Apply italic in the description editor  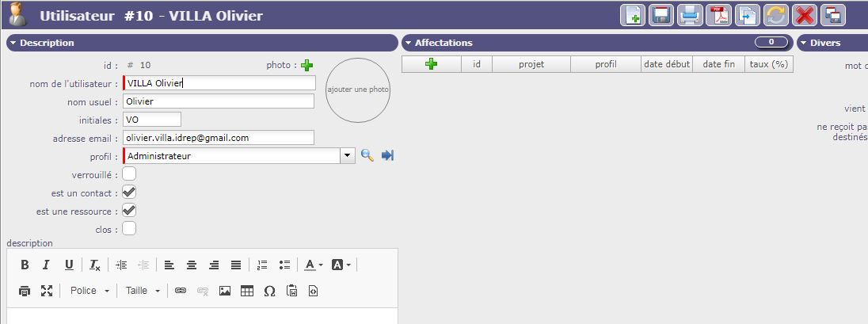pyautogui.click(x=47, y=265)
